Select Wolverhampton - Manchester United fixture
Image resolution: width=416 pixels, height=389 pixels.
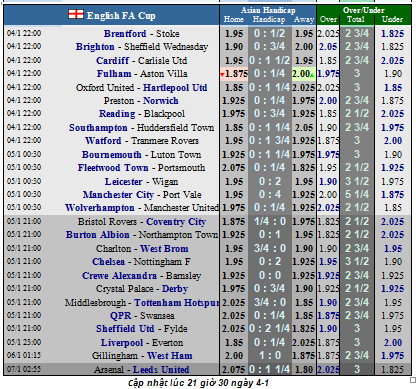coord(142,208)
